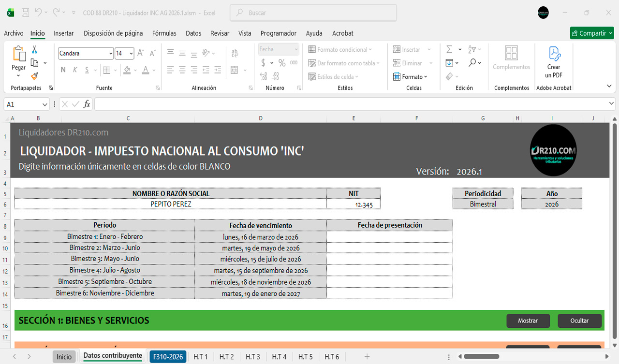Click the Buscar search box
The height and width of the screenshot is (364, 619).
click(313, 13)
